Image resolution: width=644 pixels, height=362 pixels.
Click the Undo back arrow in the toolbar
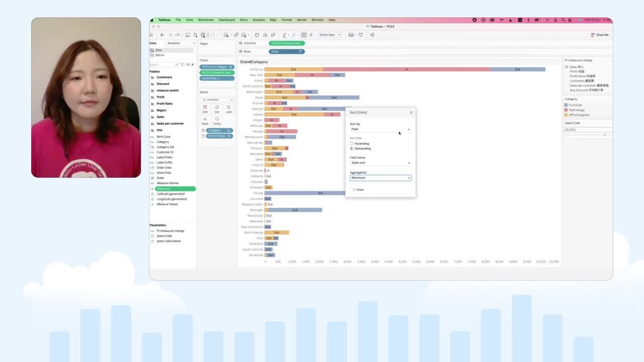162,35
